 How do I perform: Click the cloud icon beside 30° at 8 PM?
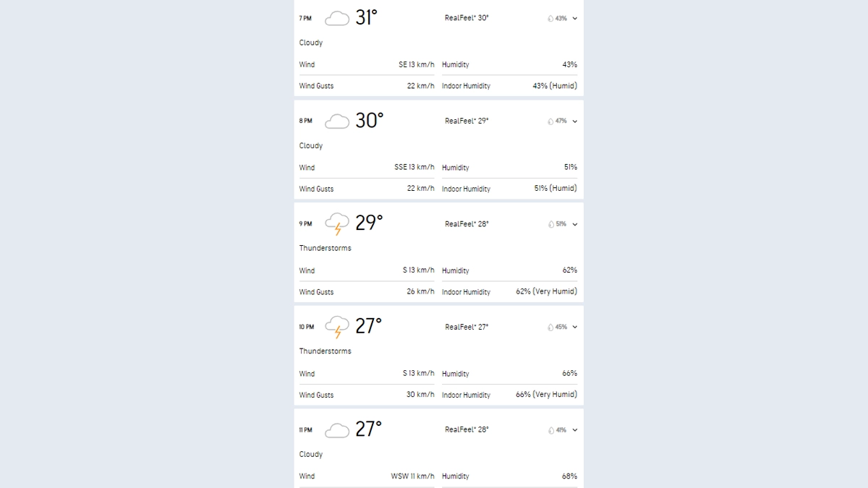tap(337, 121)
